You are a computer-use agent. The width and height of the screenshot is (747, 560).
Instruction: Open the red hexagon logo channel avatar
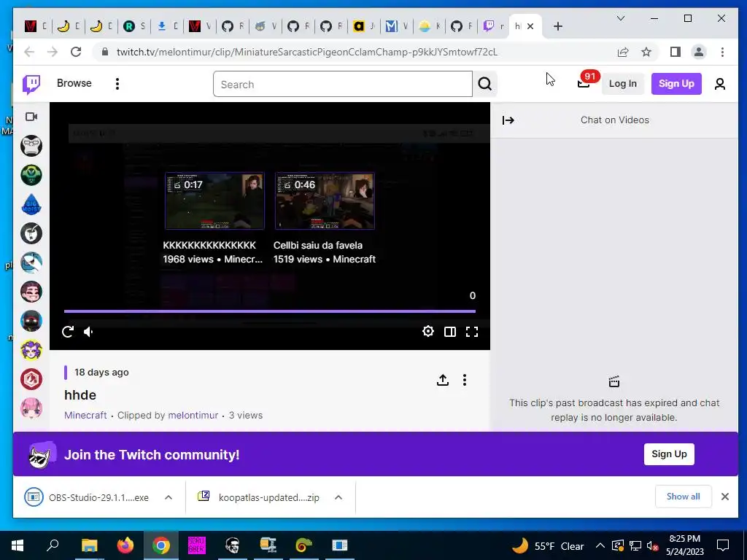pos(31,379)
